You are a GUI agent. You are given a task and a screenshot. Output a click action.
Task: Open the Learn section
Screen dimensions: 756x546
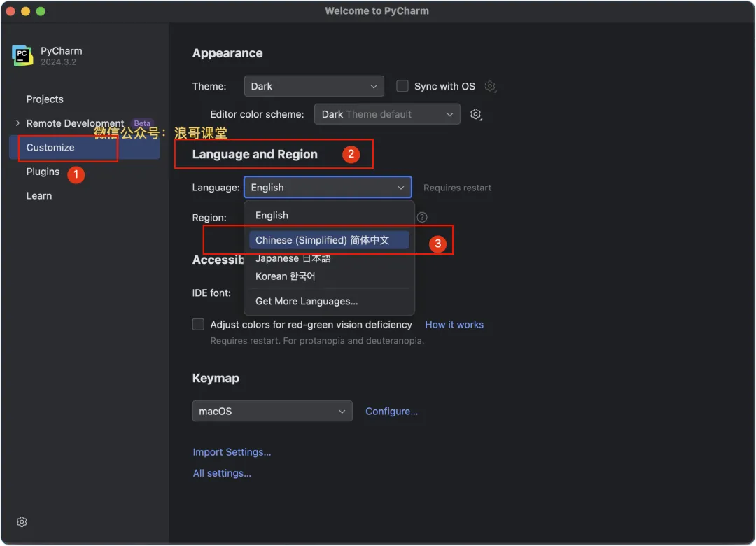pos(39,195)
